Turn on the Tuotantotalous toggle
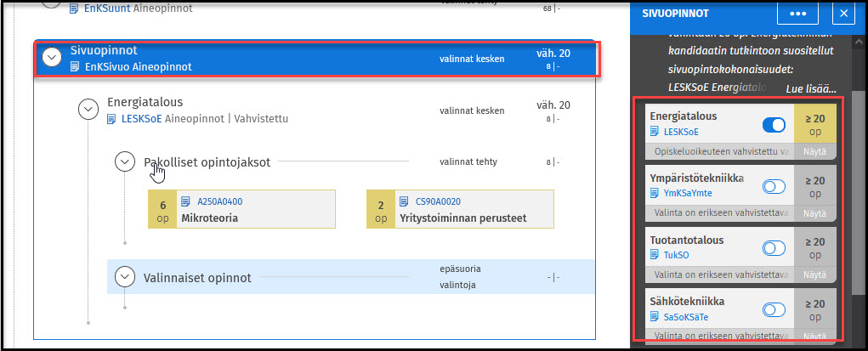The image size is (868, 351). point(774,248)
